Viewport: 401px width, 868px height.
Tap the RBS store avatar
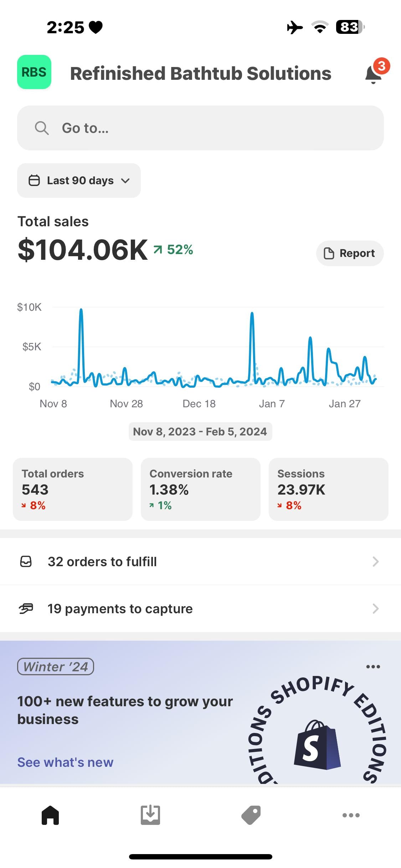[34, 72]
